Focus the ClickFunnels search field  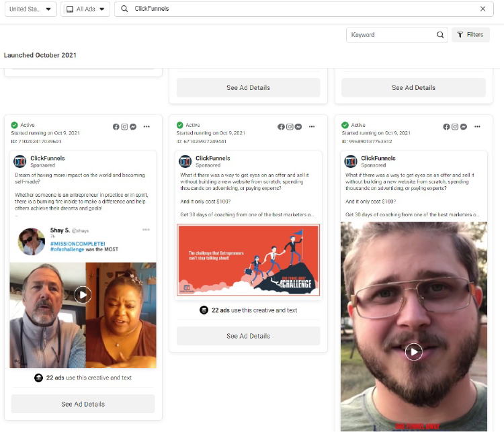tap(304, 9)
